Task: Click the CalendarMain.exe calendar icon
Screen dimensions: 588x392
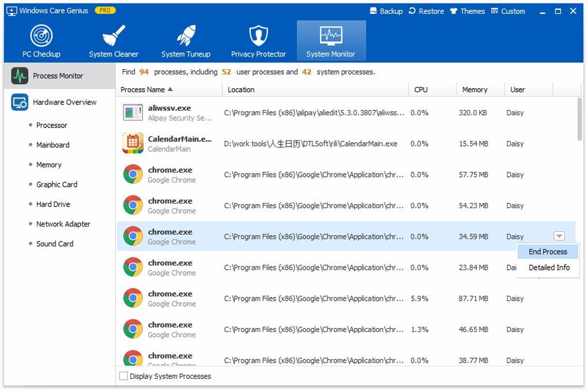Action: click(133, 144)
